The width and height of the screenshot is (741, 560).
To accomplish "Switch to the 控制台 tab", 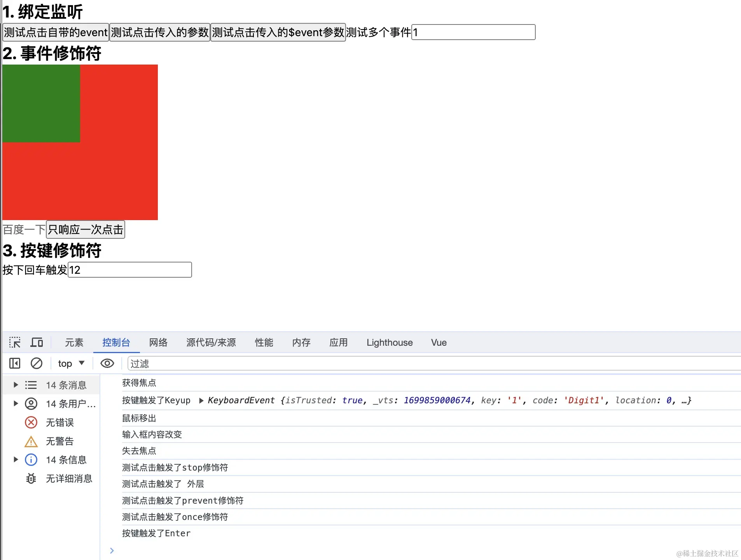I will pyautogui.click(x=116, y=342).
